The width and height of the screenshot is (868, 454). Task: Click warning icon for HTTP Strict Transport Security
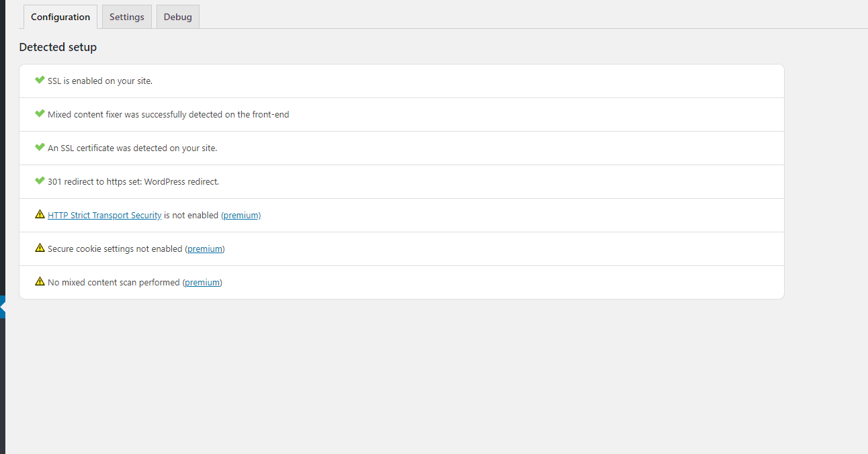tap(40, 215)
